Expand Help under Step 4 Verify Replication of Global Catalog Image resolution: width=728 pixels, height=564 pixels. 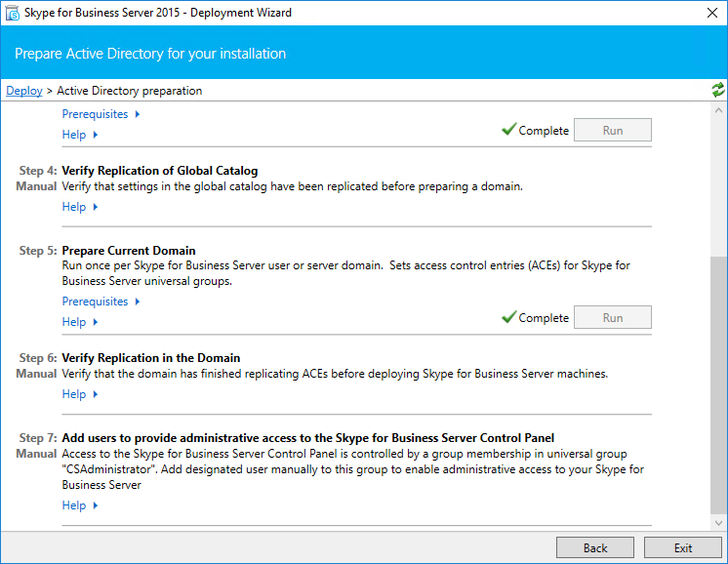[80, 207]
